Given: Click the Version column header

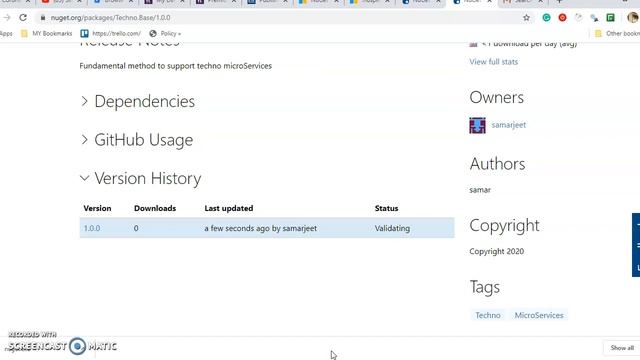Looking at the screenshot, I should (97, 208).
